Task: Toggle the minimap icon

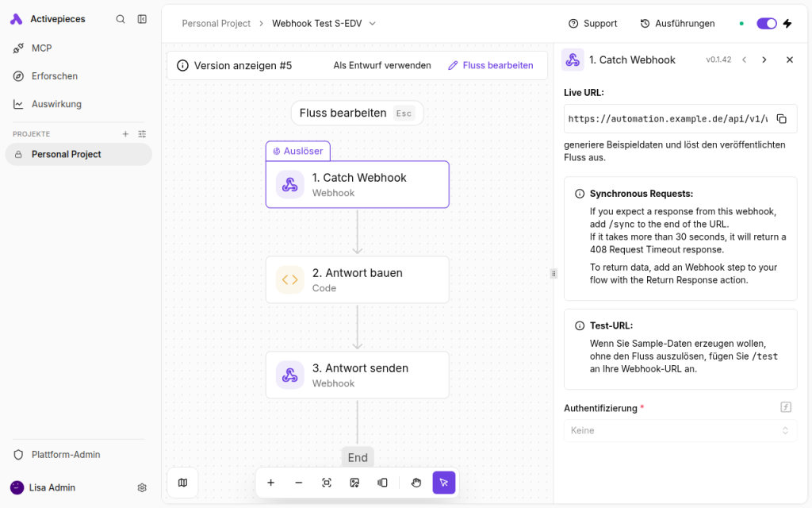Action: 183,483
